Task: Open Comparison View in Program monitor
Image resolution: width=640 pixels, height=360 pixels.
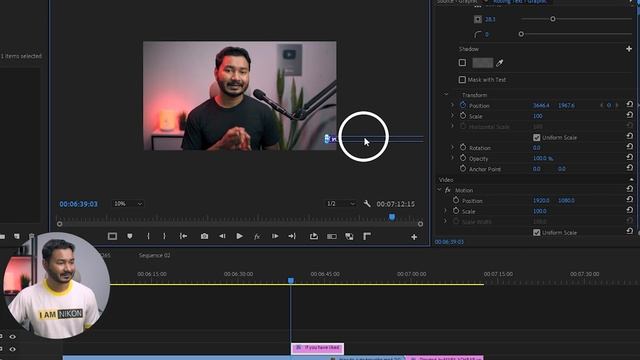Action: click(349, 236)
